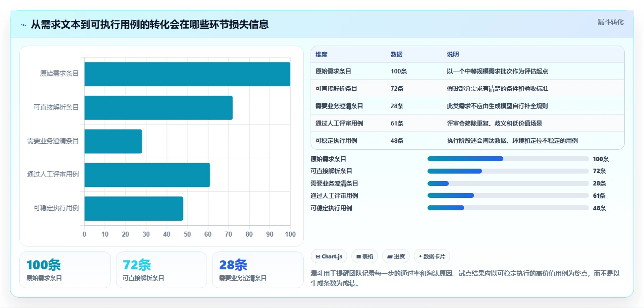This screenshot has height=308, width=644.
Task: Click the table's first-column cell 通过人工评审用例
Action: click(x=339, y=123)
